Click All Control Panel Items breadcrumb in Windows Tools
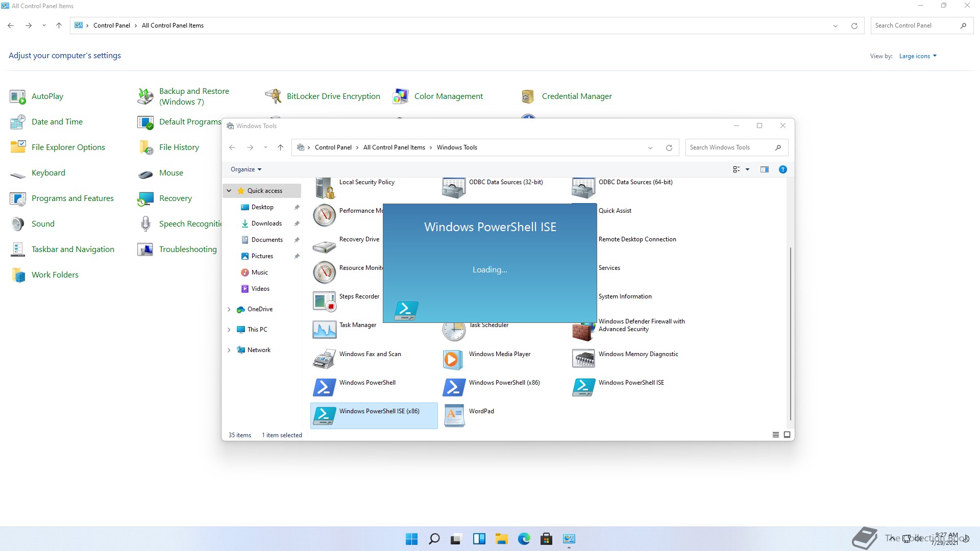This screenshot has height=551, width=980. point(394,147)
